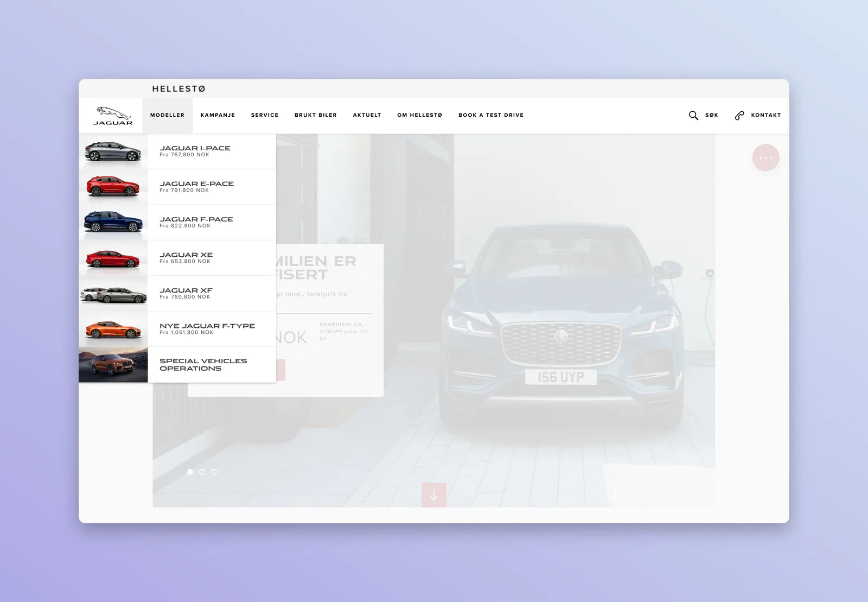
Task: Open the search magnifier icon
Action: click(693, 116)
